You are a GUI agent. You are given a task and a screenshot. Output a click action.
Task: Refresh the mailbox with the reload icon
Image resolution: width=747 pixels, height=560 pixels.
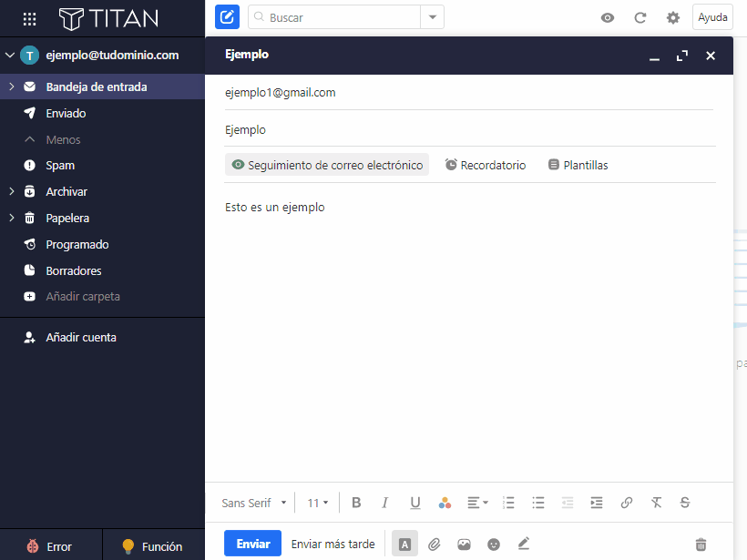tap(640, 18)
